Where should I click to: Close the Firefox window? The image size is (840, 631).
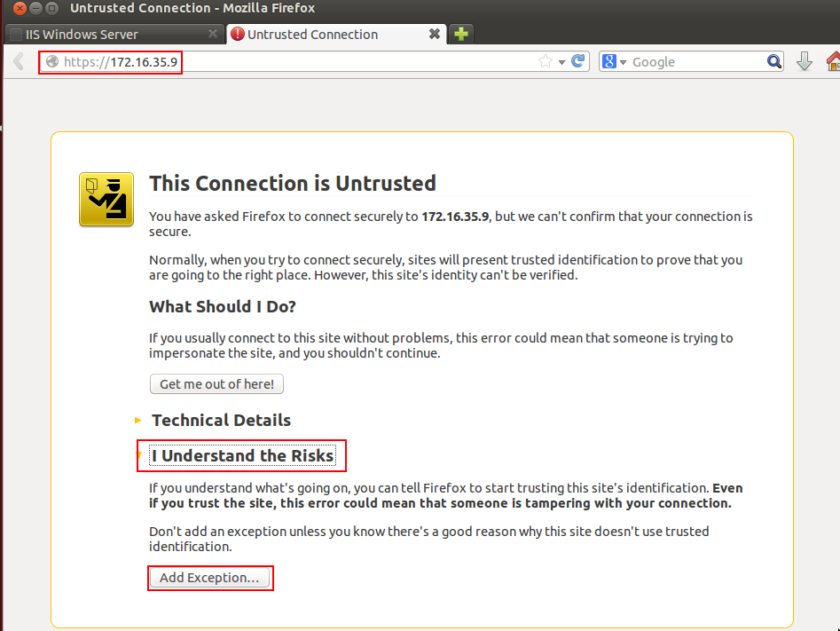click(20, 8)
